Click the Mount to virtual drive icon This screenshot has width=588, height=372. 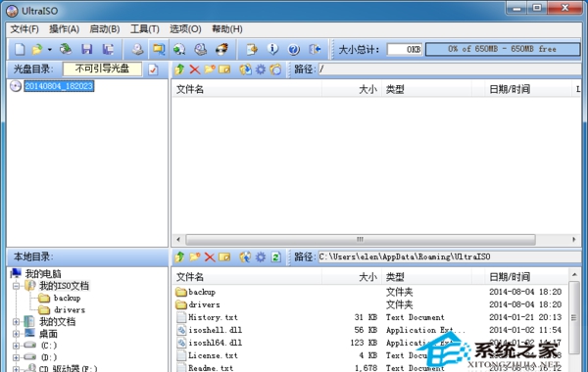pos(201,49)
